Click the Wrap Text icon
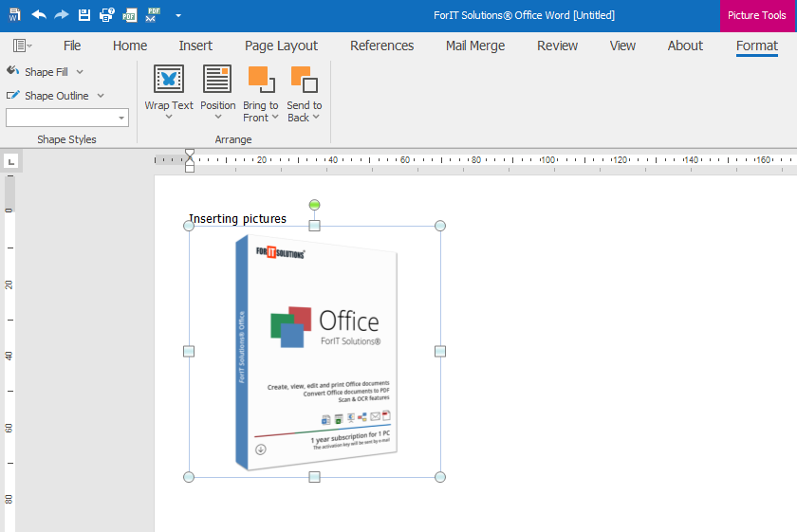 pos(169,79)
